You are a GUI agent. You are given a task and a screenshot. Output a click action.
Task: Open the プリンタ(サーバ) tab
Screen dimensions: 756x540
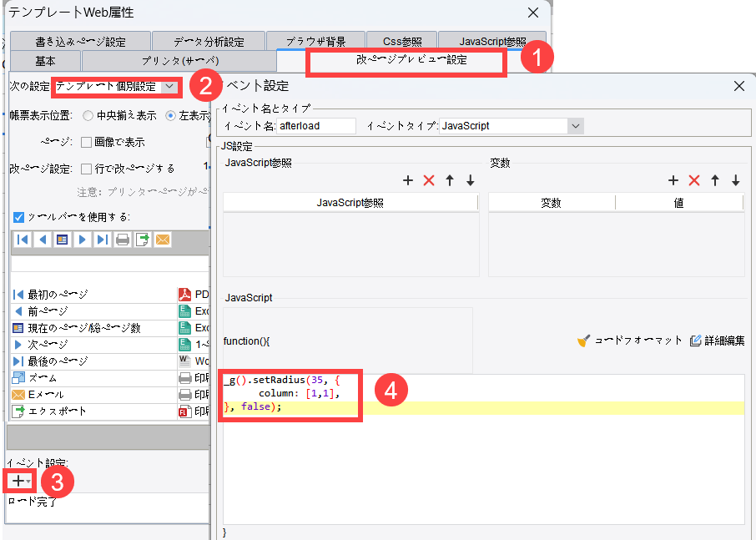[x=180, y=61]
